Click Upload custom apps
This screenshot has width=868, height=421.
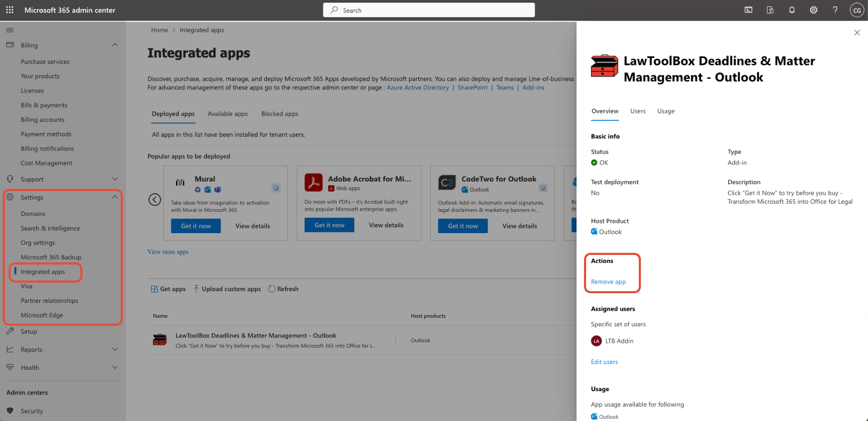pyautogui.click(x=227, y=289)
